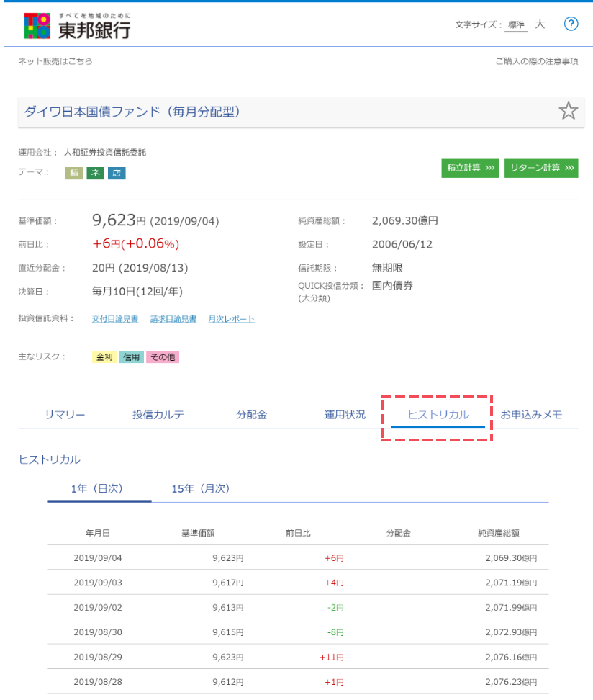Switch to the 分配金 tab
The height and width of the screenshot is (700, 593).
click(251, 415)
